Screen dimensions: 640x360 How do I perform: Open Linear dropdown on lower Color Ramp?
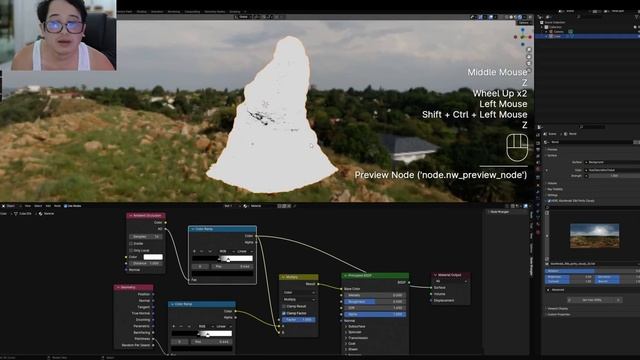[x=224, y=327]
